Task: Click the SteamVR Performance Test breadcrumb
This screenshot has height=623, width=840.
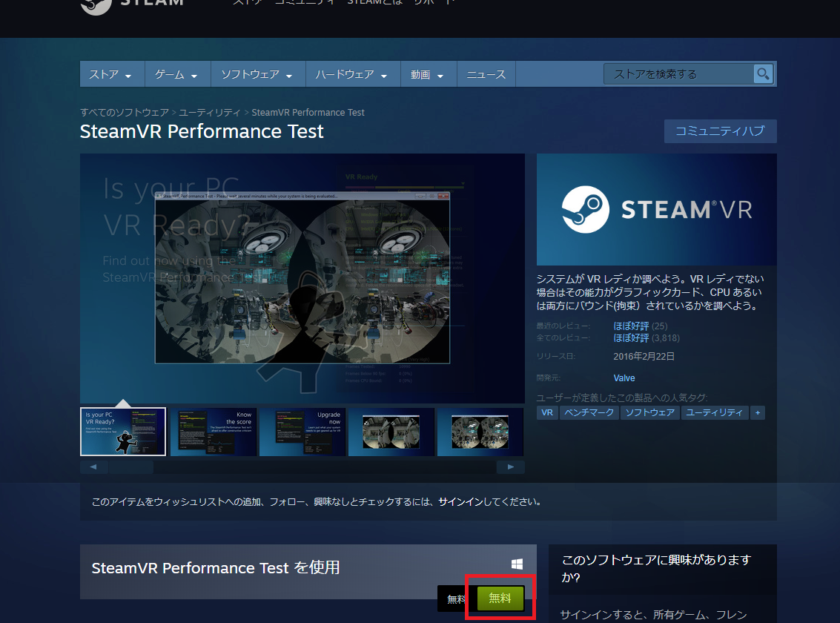Action: click(308, 113)
